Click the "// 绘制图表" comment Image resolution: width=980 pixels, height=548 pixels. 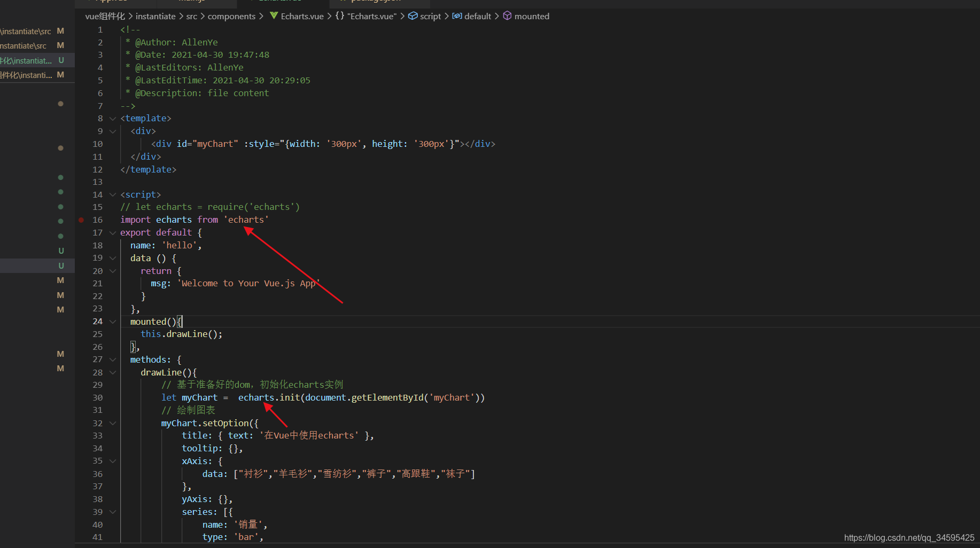[188, 410]
